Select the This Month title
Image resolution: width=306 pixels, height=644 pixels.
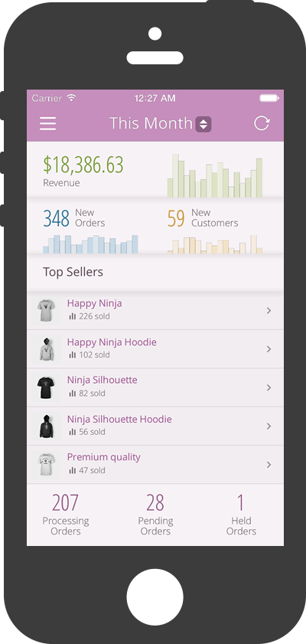point(151,123)
